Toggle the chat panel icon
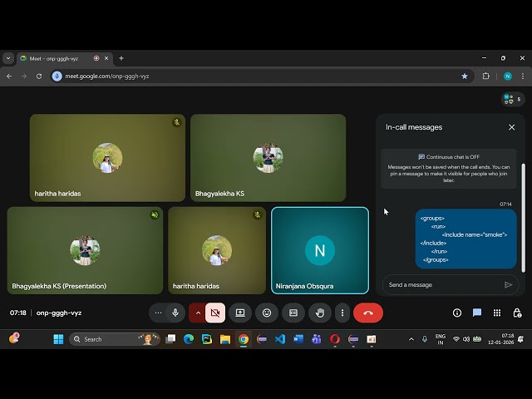 click(x=477, y=313)
